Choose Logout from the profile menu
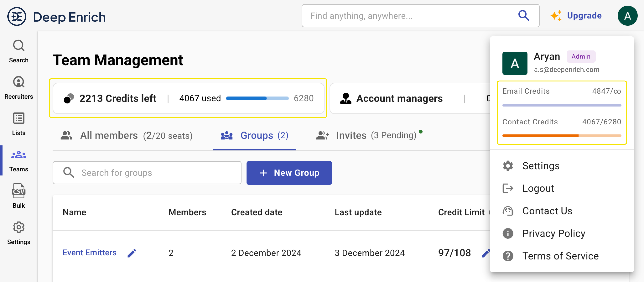Screen dimensions: 644x282 [x=538, y=188]
